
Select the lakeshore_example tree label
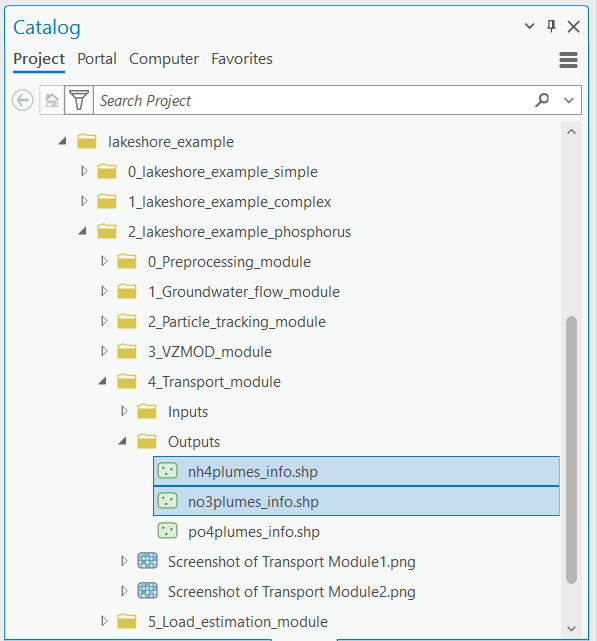(171, 142)
